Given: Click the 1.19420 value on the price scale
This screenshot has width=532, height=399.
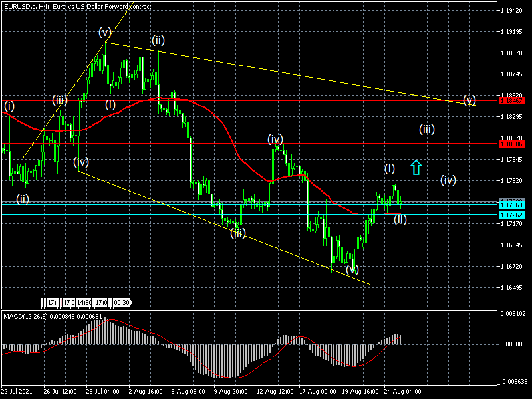Looking at the screenshot, I should (513, 11).
